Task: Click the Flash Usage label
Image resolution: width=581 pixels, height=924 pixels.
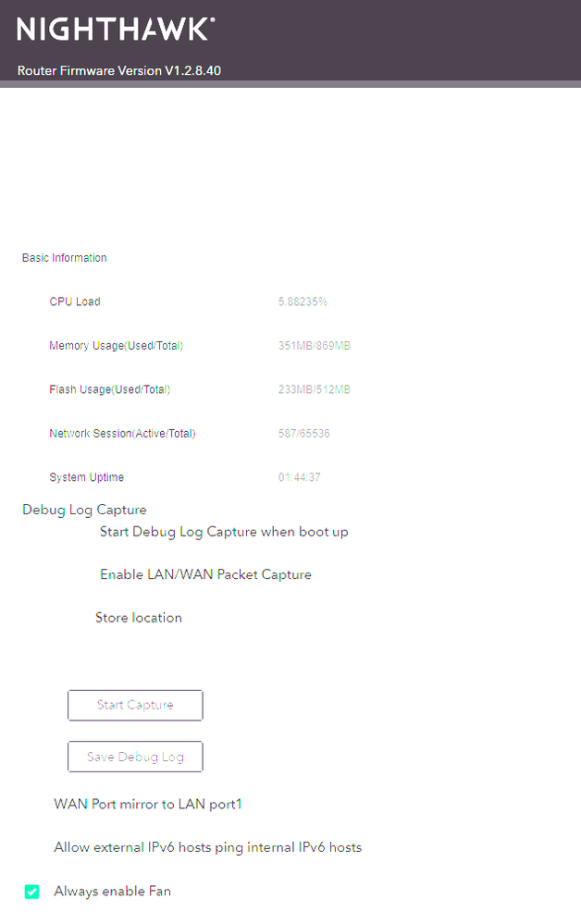Action: (x=110, y=389)
